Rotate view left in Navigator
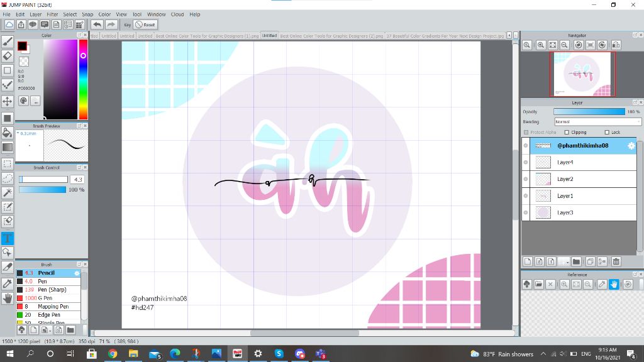Image resolution: width=644 pixels, height=362 pixels. click(579, 45)
